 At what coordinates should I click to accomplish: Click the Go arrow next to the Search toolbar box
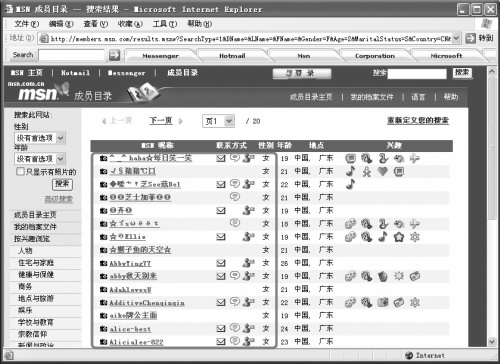(x=114, y=55)
